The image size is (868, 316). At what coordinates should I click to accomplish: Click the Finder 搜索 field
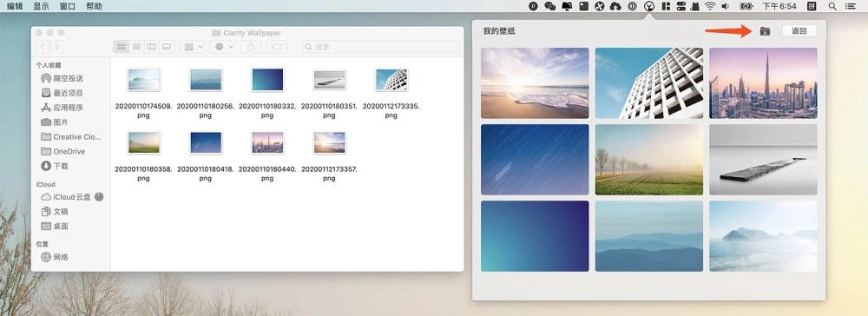pyautogui.click(x=381, y=47)
